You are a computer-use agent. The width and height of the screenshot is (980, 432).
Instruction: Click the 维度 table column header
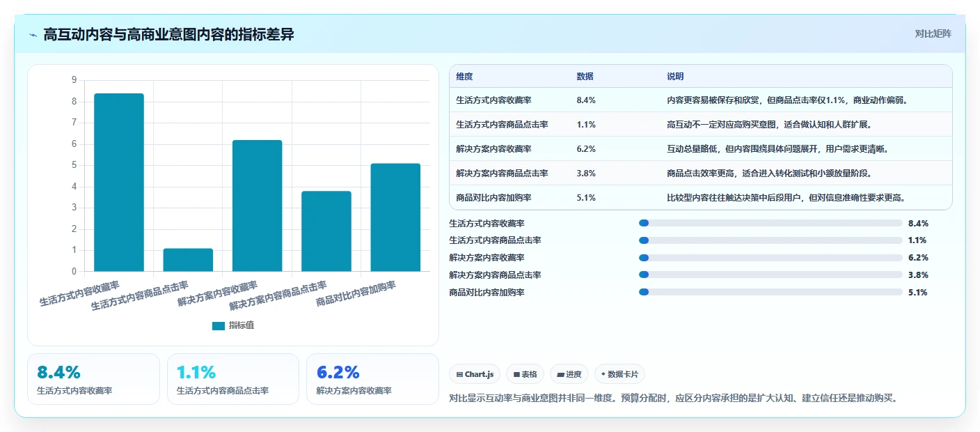(x=464, y=77)
